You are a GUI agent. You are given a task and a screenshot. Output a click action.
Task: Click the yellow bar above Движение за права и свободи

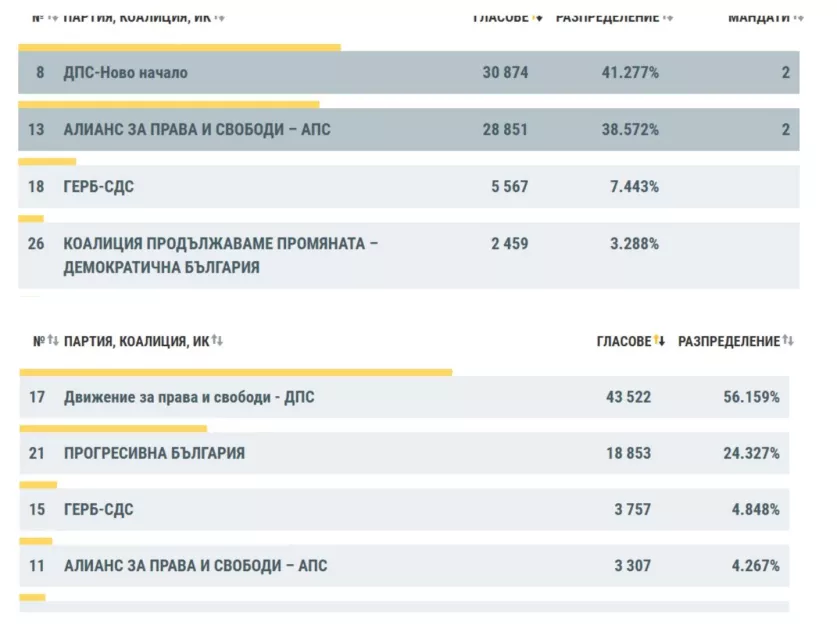tap(236, 372)
